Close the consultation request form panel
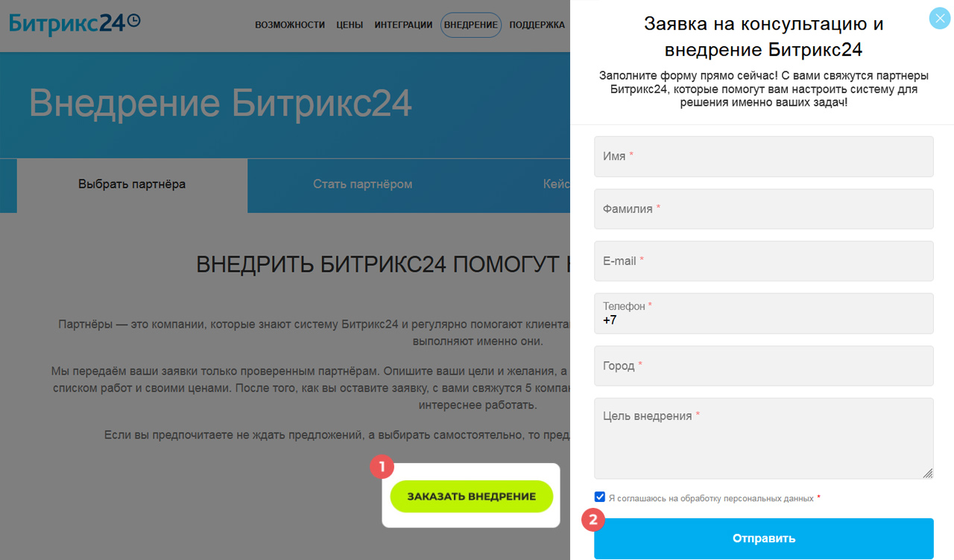954x560 pixels. pos(940,18)
